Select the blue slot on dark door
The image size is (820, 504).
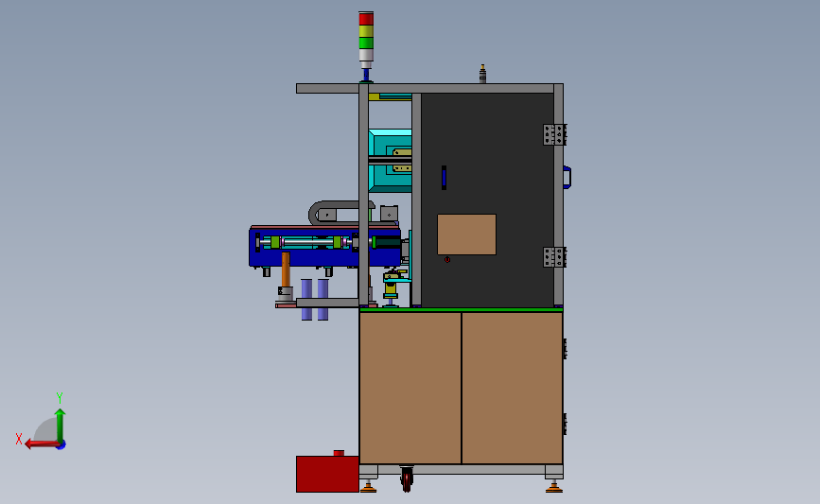[444, 178]
